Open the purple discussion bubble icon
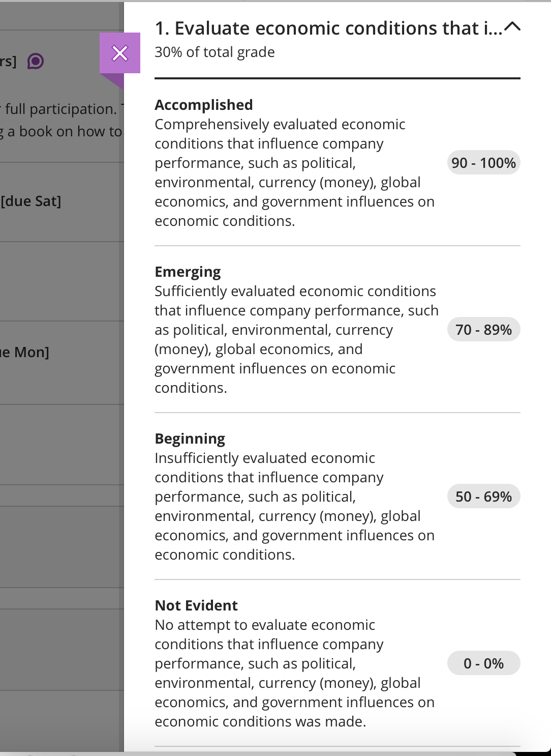 36,62
